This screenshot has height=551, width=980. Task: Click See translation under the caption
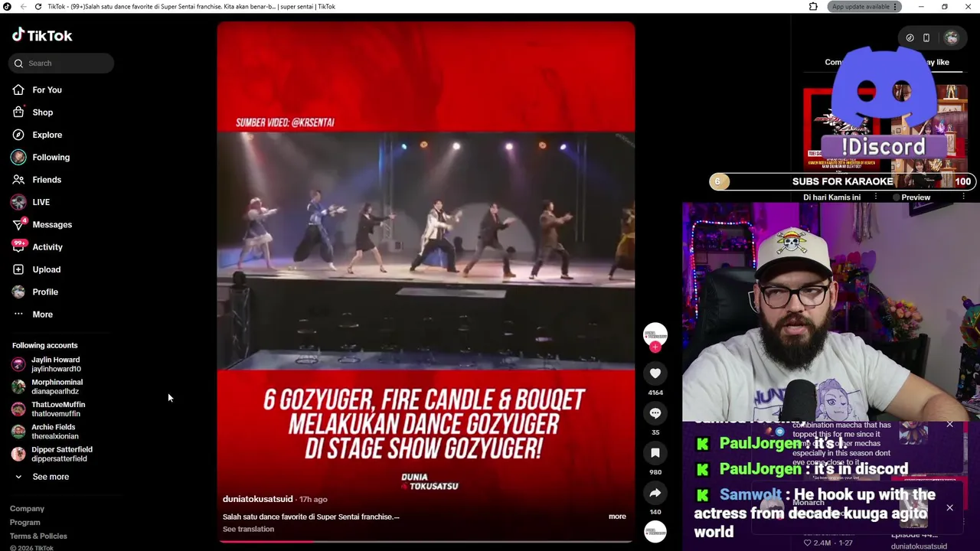(248, 530)
